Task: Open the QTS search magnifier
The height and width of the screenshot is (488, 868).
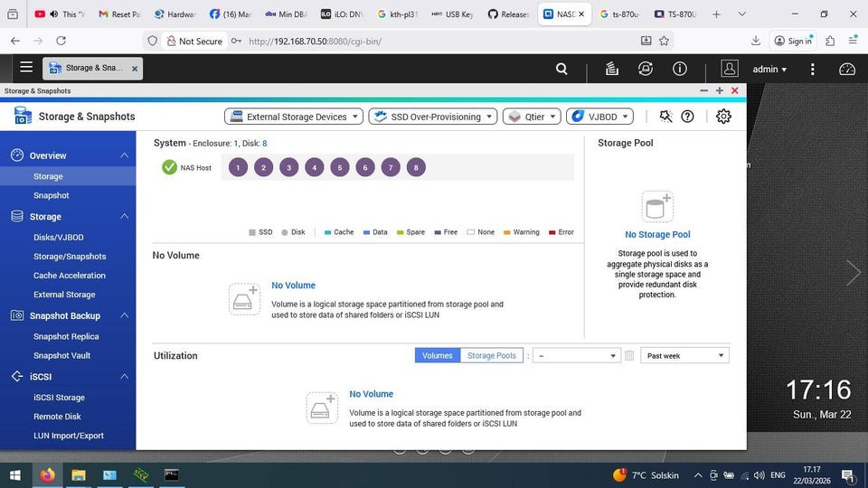Action: point(561,69)
